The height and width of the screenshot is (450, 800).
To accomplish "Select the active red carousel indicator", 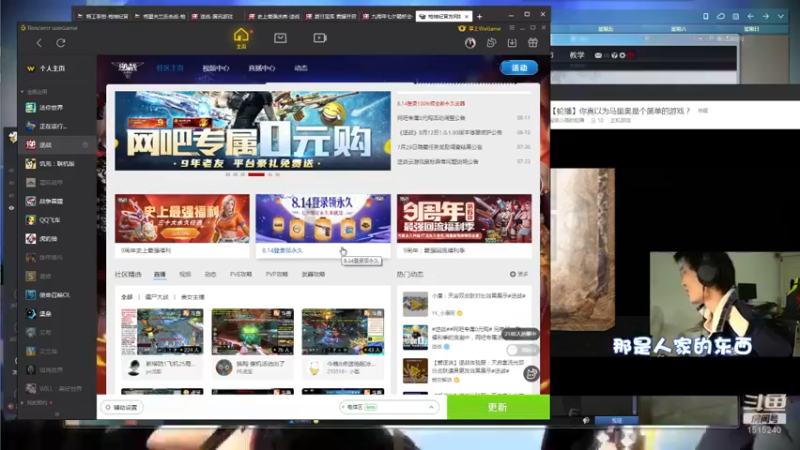I will (x=256, y=174).
